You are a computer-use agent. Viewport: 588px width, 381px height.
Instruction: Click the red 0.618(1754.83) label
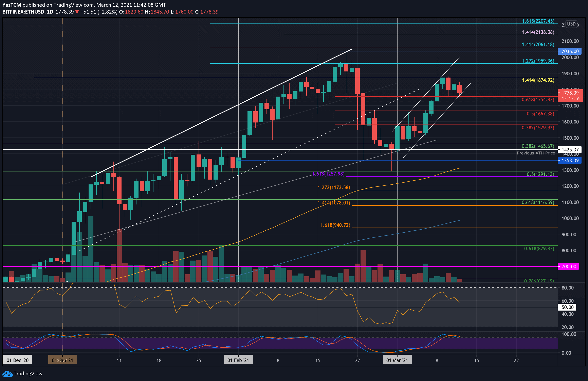(x=538, y=100)
